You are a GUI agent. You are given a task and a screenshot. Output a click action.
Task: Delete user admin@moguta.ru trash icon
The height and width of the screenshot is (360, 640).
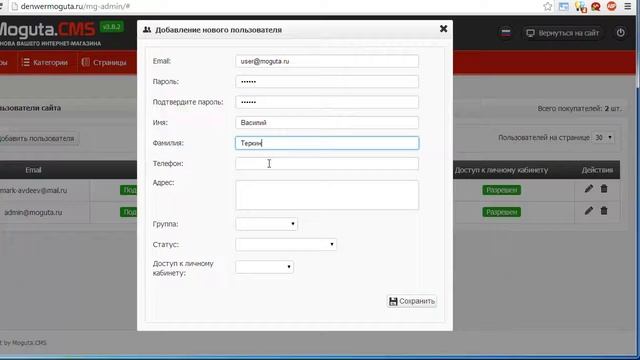604,211
